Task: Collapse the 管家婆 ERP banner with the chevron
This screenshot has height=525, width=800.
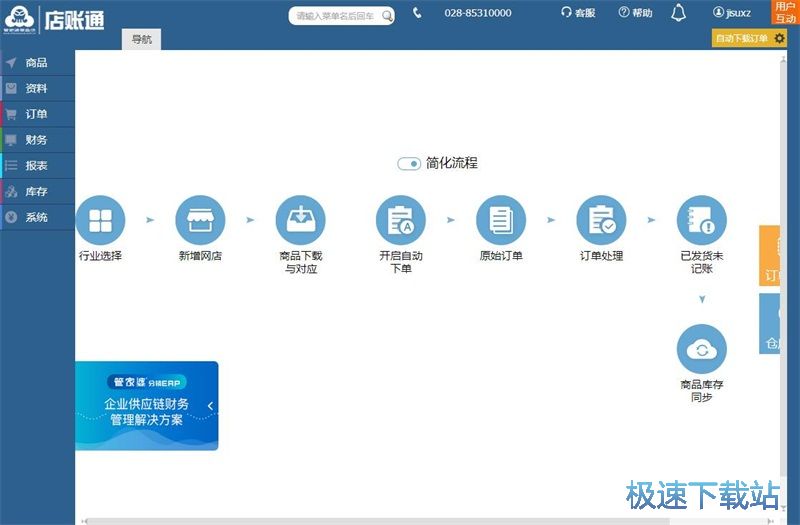Action: [x=210, y=405]
